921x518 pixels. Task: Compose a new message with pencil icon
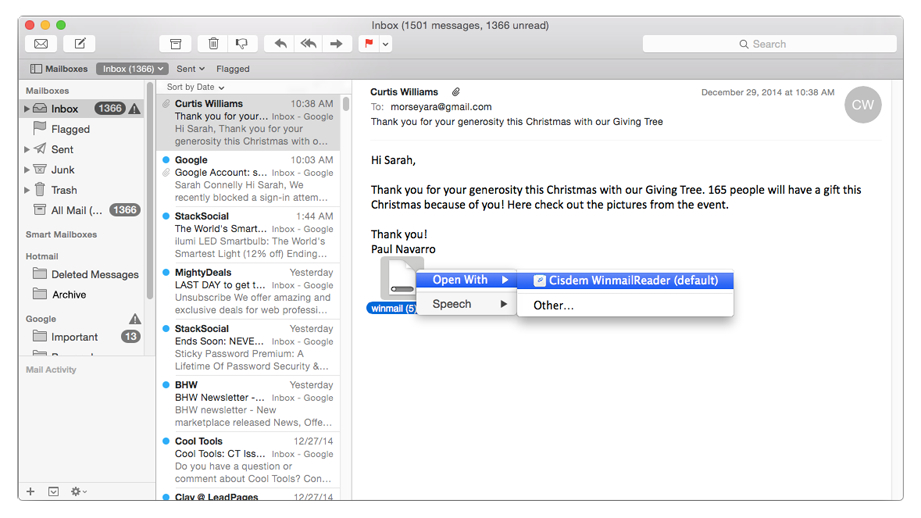tap(80, 43)
